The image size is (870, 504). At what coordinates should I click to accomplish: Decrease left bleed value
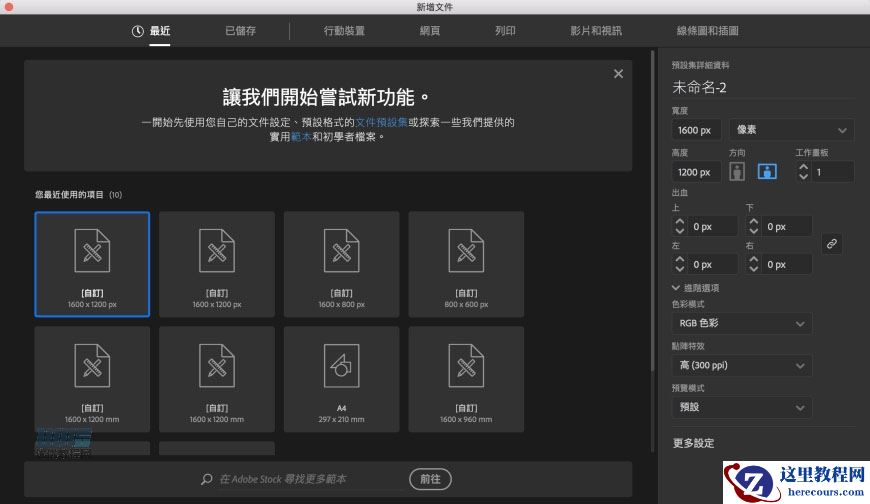pos(680,269)
